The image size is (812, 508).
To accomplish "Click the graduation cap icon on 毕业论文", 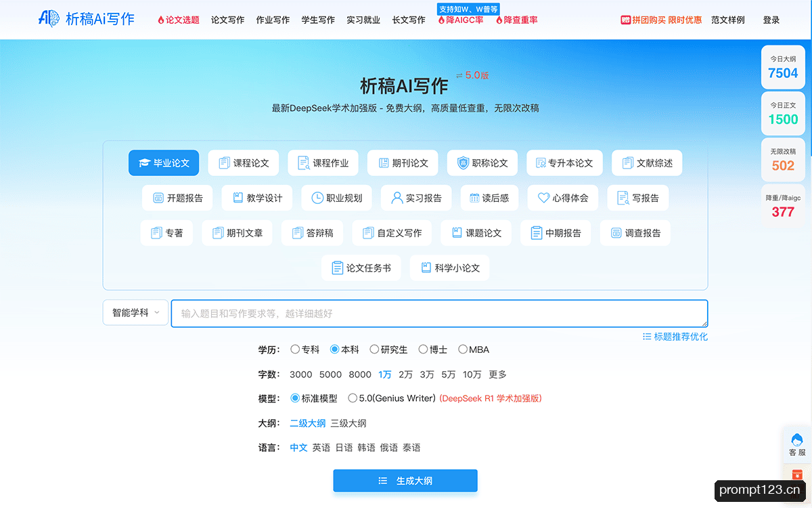I will [x=144, y=163].
